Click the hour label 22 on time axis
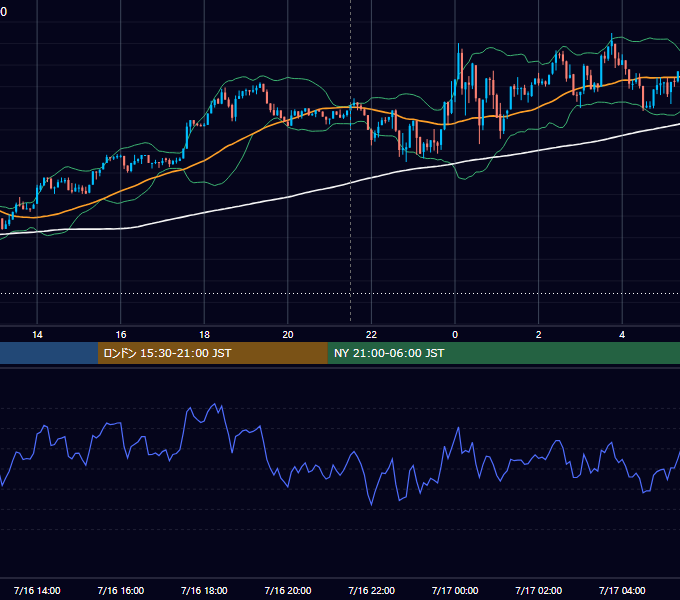The height and width of the screenshot is (600, 680). pyautogui.click(x=371, y=335)
